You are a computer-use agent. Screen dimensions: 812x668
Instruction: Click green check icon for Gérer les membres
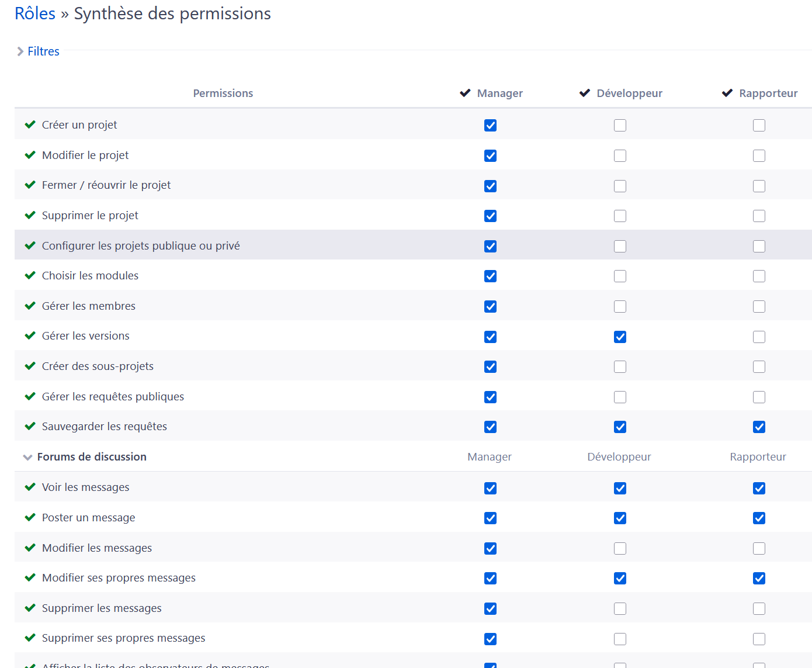30,306
